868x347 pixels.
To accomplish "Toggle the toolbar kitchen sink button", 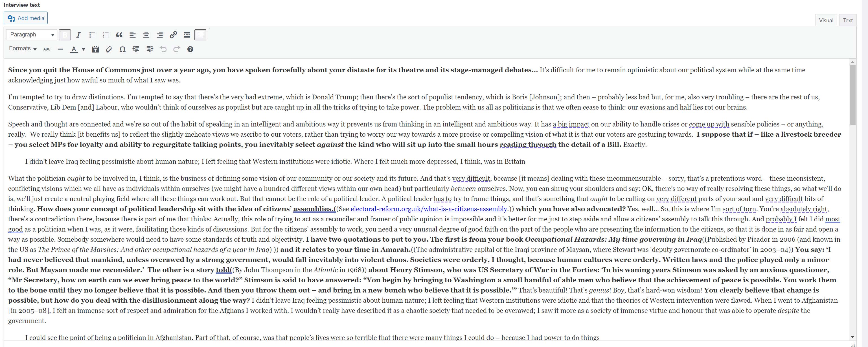I will pos(200,35).
